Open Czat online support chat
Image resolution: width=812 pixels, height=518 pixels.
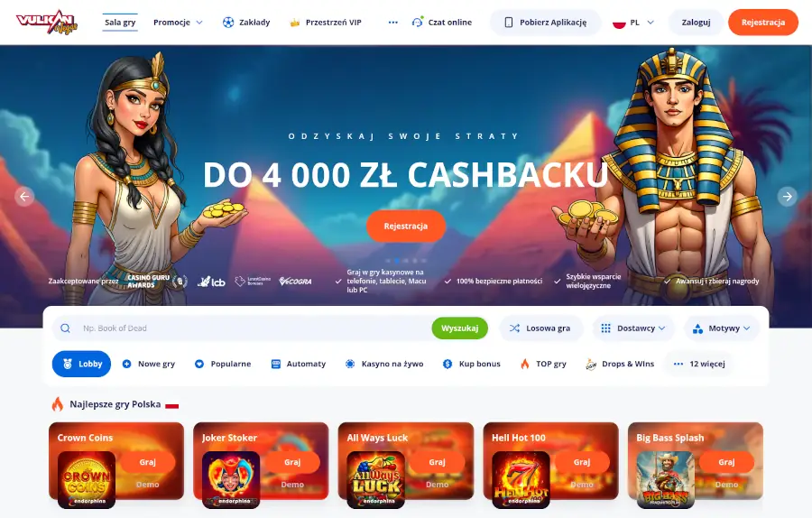pyautogui.click(x=442, y=23)
